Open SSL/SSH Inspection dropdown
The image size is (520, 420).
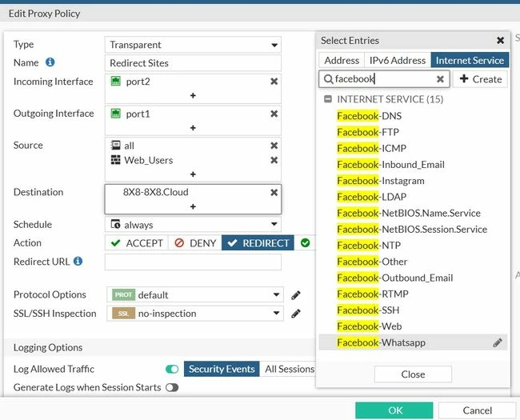195,314
